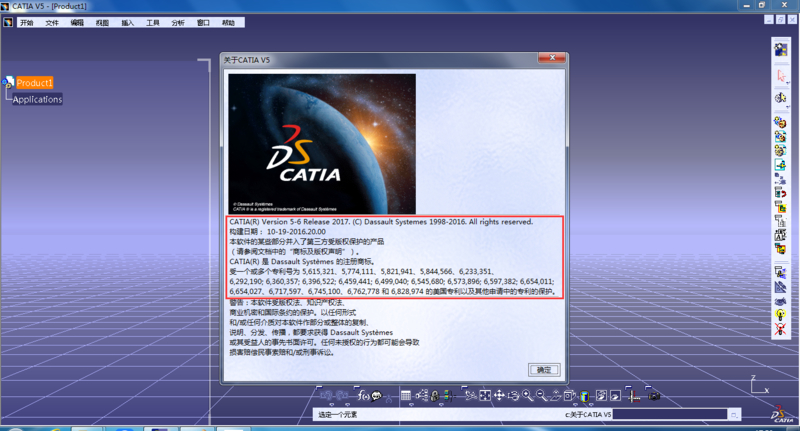Click status text '选定一个元素'
The width and height of the screenshot is (800, 431).
coord(338,415)
